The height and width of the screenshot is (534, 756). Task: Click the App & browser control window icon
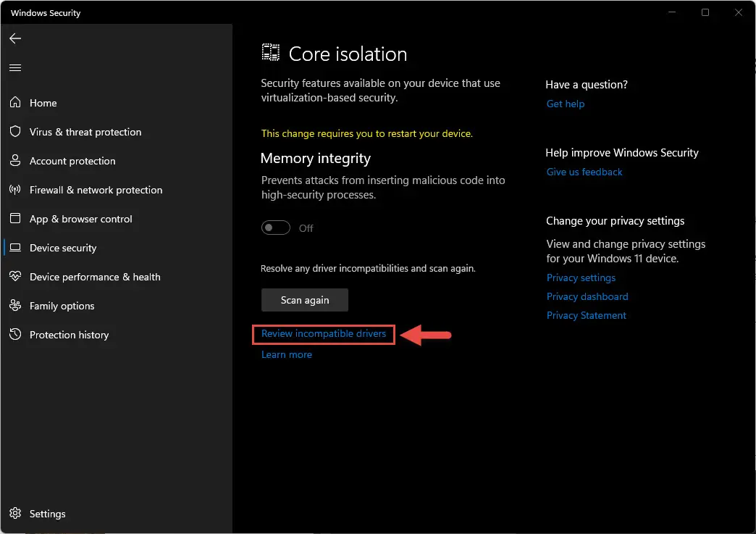click(x=15, y=219)
